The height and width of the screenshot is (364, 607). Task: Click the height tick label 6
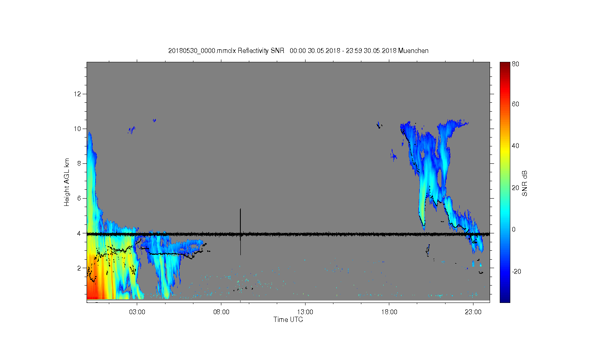click(79, 198)
